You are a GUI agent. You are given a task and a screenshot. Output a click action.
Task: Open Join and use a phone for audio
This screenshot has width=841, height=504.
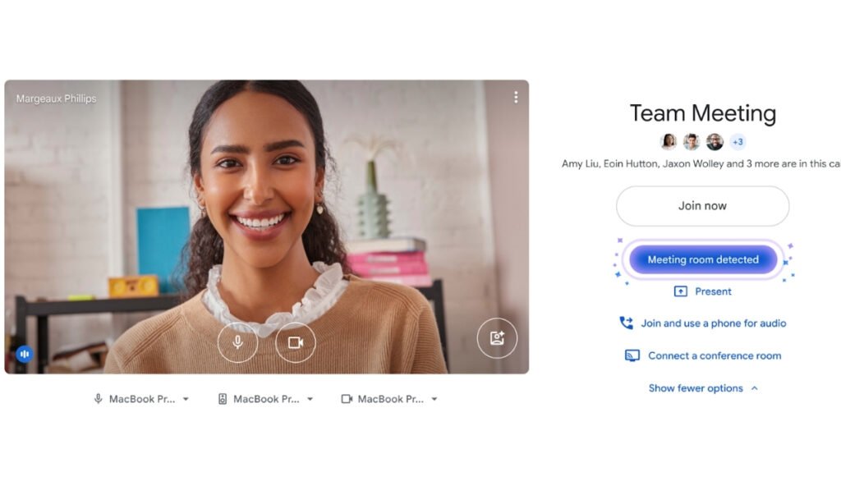pyautogui.click(x=711, y=323)
